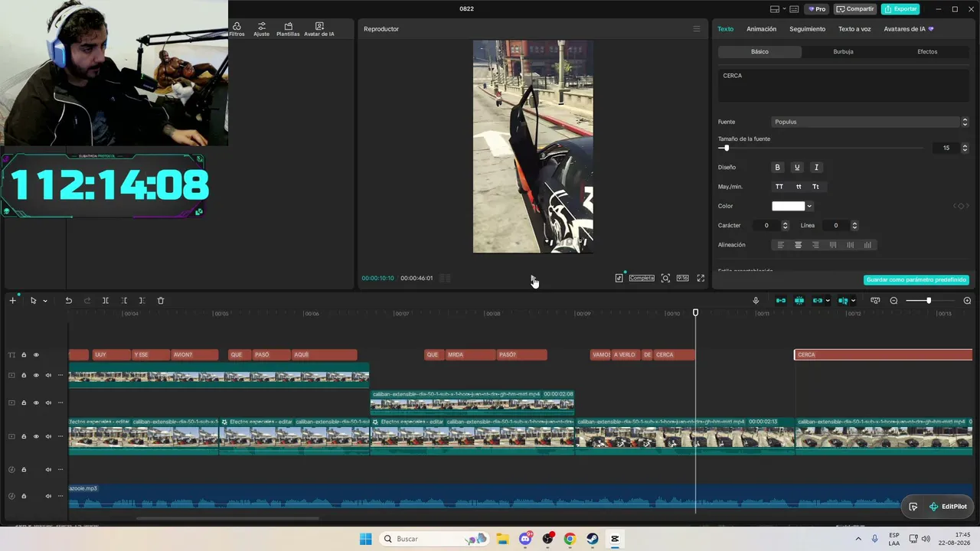Click the CERCA text input field
The width and height of the screenshot is (980, 551).
pos(843,85)
